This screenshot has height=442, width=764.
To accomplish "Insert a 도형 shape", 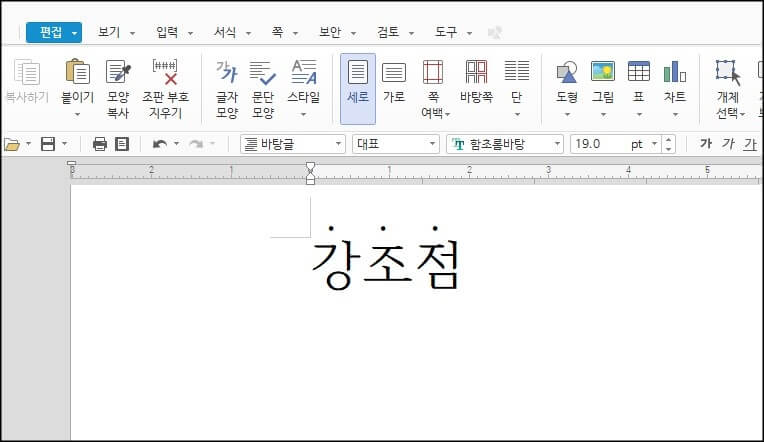I will (x=567, y=72).
